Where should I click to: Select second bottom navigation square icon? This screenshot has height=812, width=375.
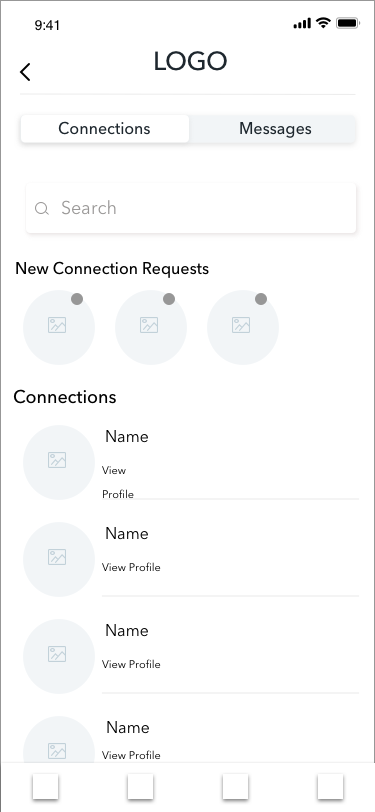pos(140,786)
